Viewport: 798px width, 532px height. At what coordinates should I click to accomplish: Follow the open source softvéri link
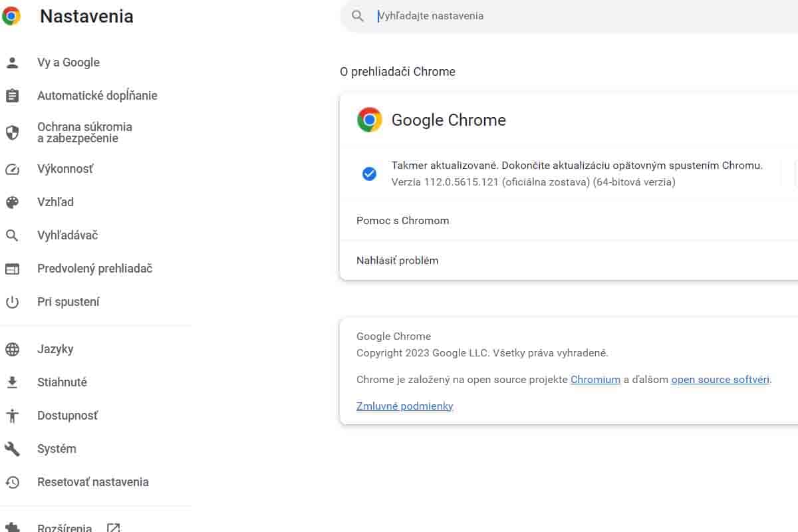tap(720, 380)
